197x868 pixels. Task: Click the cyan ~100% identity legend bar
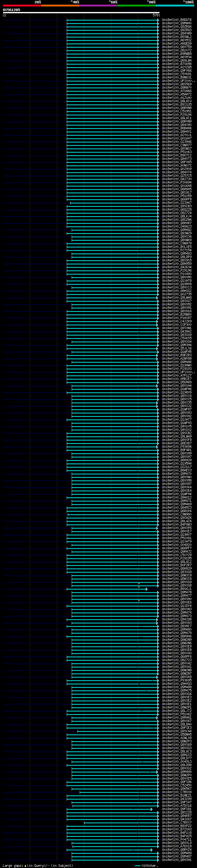pos(175,6)
